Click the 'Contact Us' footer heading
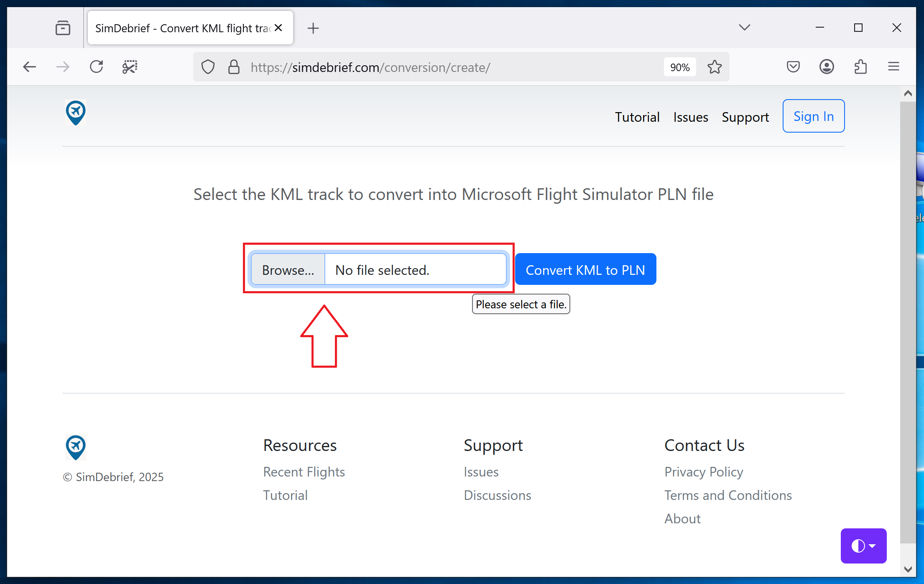This screenshot has width=924, height=584. pos(704,446)
